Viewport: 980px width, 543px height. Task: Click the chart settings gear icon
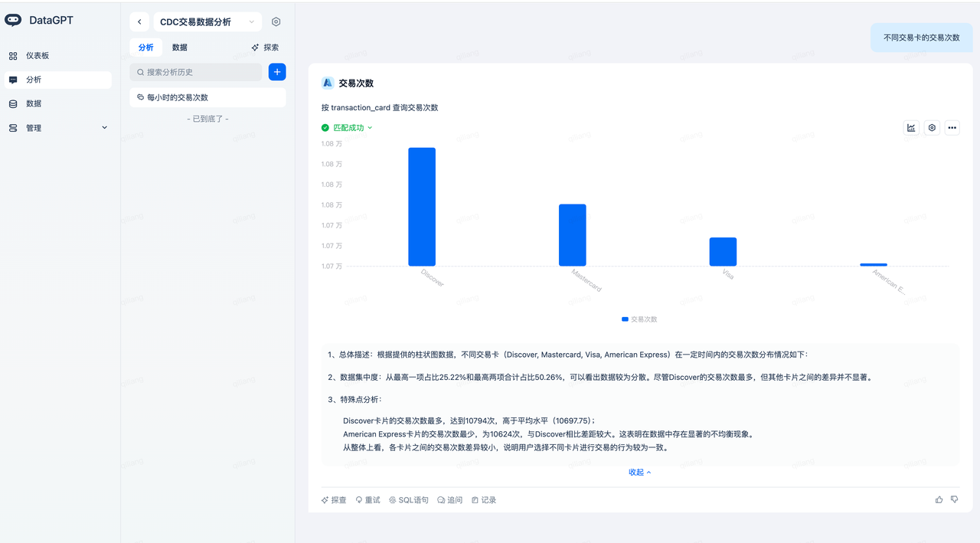pyautogui.click(x=932, y=128)
